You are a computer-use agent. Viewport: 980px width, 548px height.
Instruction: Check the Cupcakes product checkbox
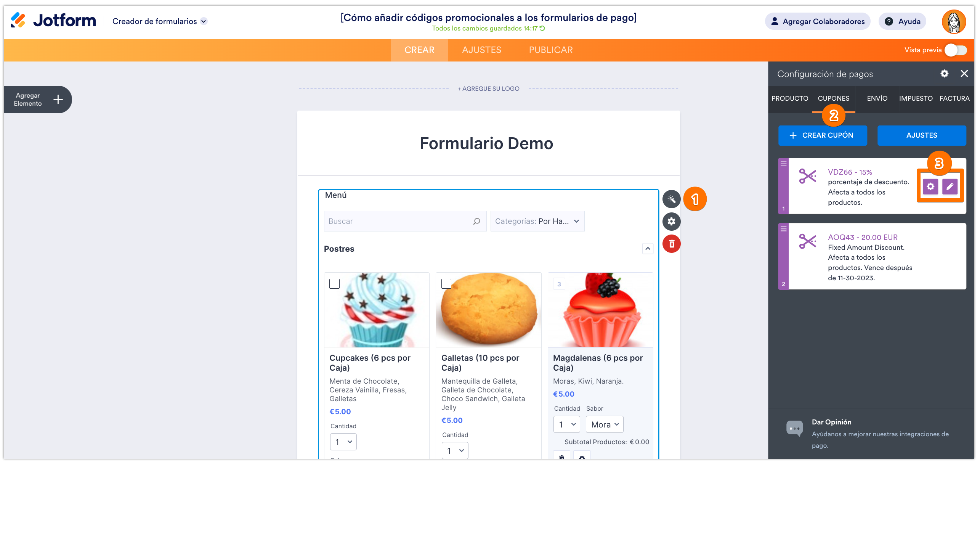334,284
